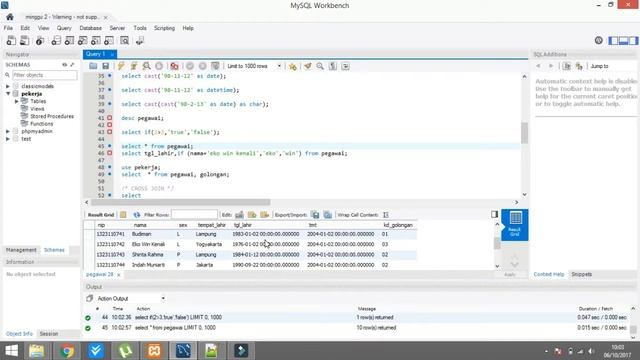Screen dimensions: 640x360
Task: Open the File menu
Action: tap(8, 28)
